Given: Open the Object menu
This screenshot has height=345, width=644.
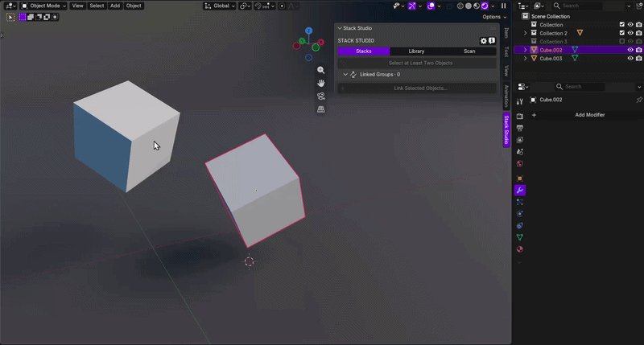Looking at the screenshot, I should pos(134,6).
